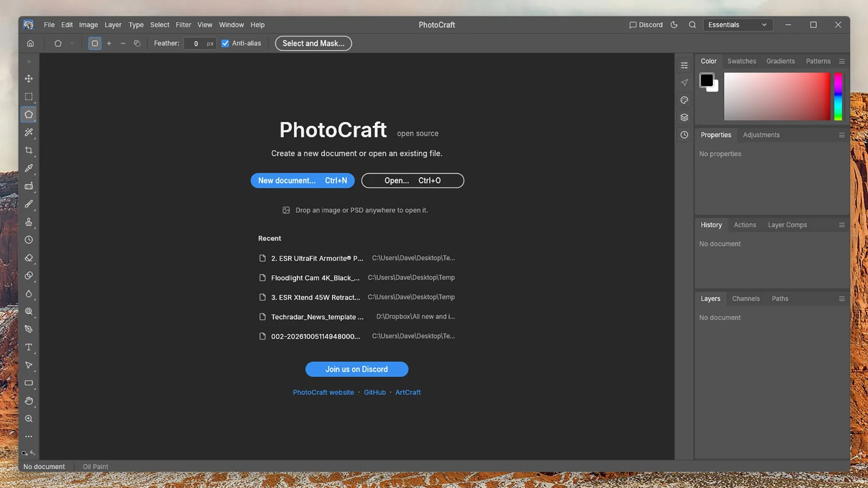Click the Home icon in the options bar

[x=30, y=43]
